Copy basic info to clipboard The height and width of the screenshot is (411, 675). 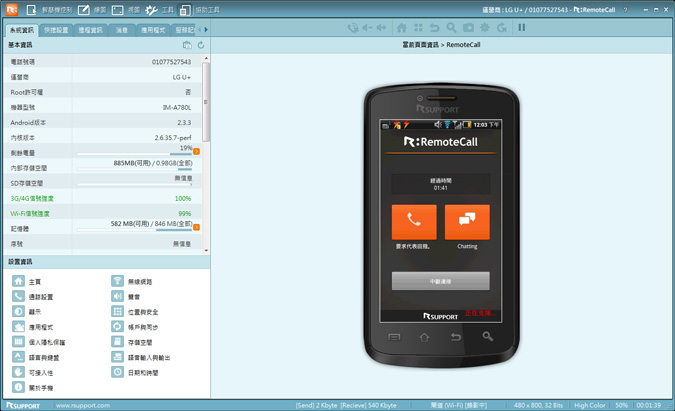tap(187, 45)
